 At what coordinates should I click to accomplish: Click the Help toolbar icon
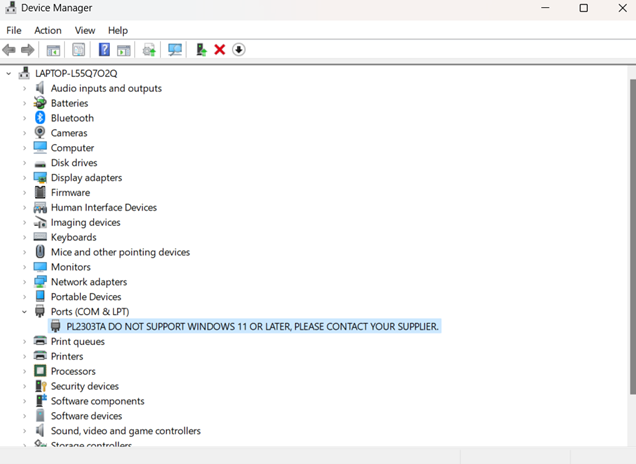coord(104,50)
